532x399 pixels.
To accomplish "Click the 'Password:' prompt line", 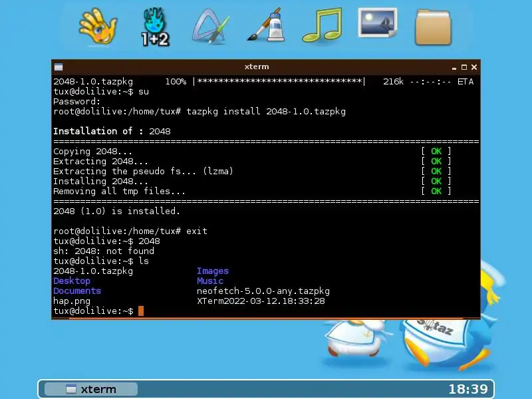I will coord(76,102).
